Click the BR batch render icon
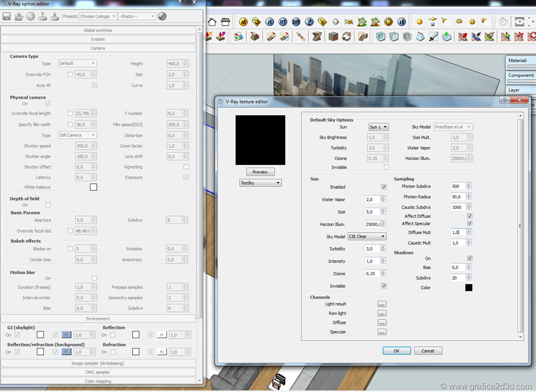This screenshot has height=392, width=536. point(296,22)
